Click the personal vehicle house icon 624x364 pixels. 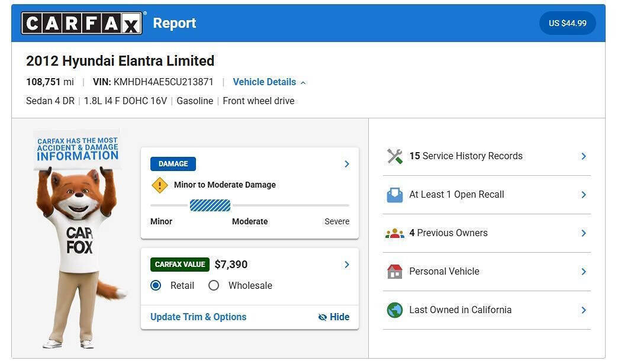[395, 272]
